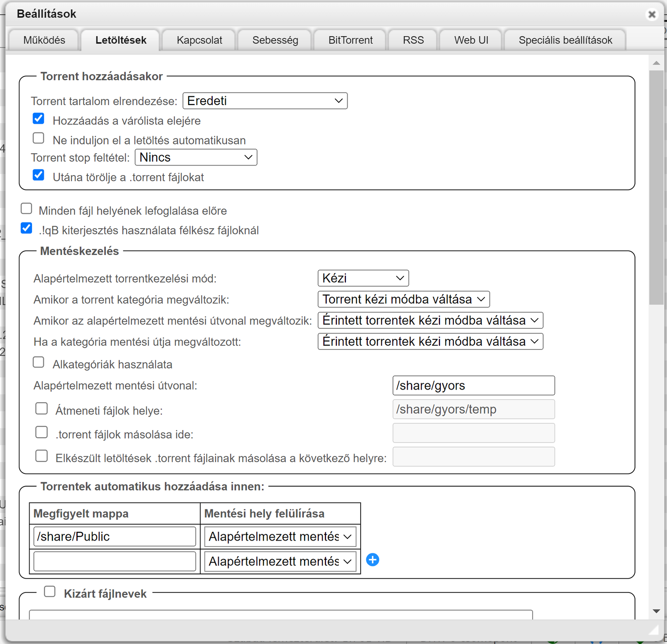
Task: Open kategória mentési útja megváltozott dropdown
Action: pos(430,341)
